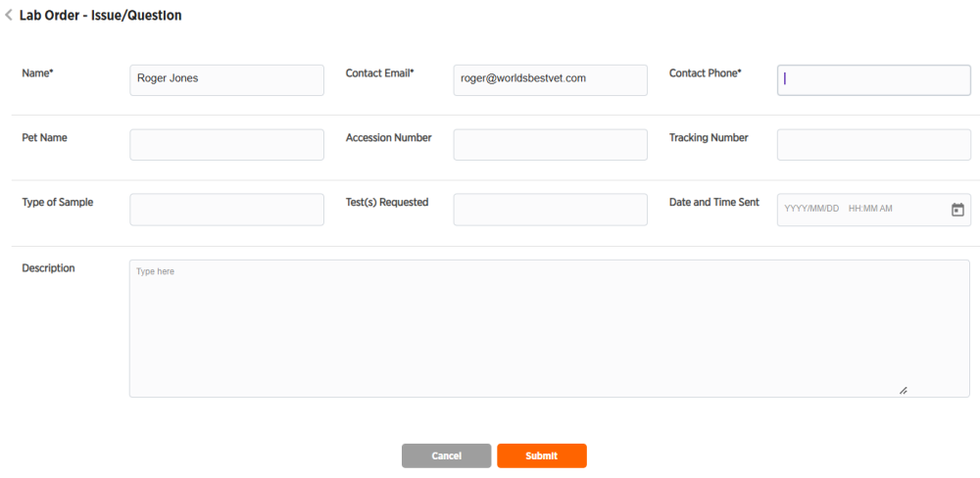Click inside the Description text area

[550, 329]
